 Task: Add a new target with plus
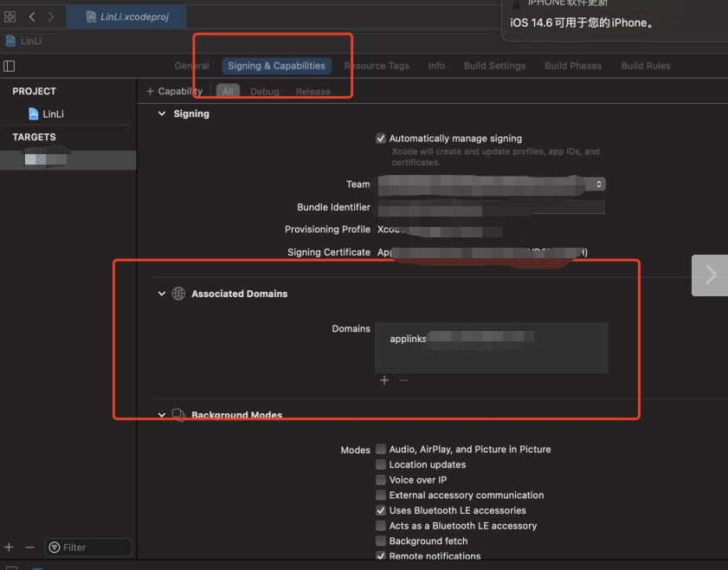(9, 547)
